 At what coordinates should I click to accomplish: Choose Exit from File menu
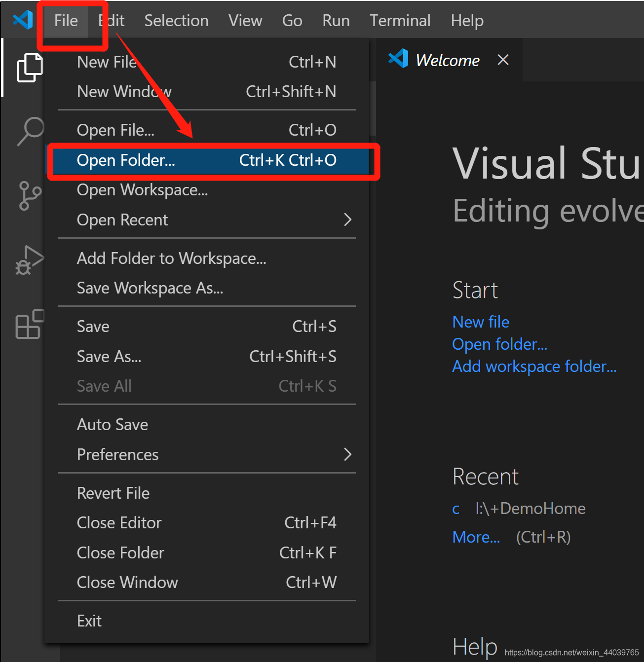(x=207, y=621)
